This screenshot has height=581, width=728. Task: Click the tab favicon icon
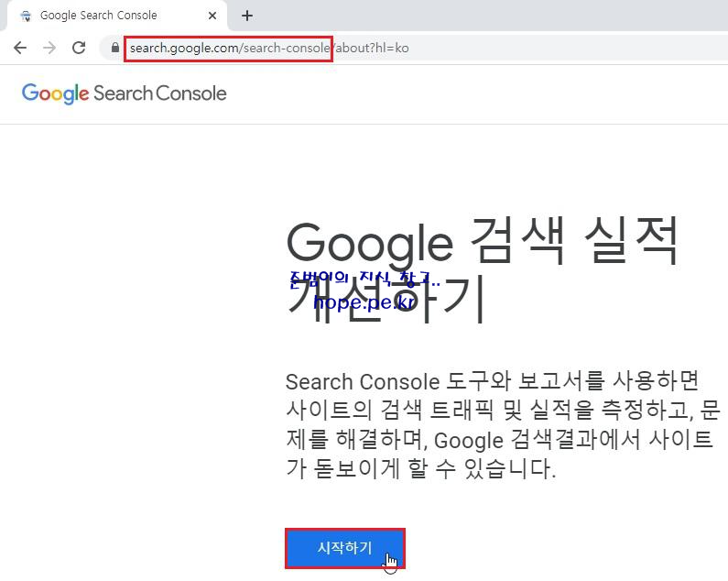(x=26, y=16)
